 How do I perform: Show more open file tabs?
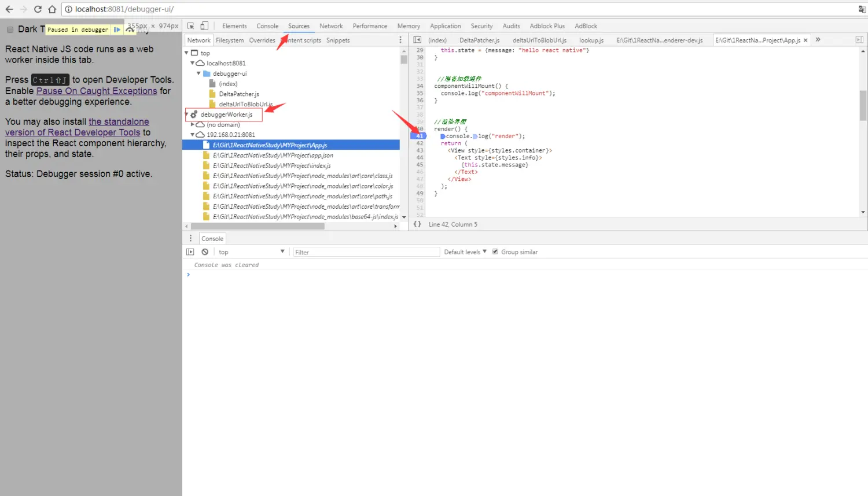[818, 40]
